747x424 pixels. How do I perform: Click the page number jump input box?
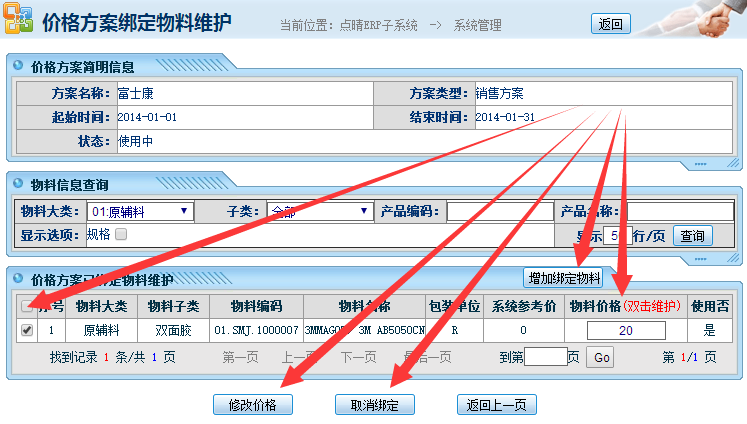pos(545,357)
